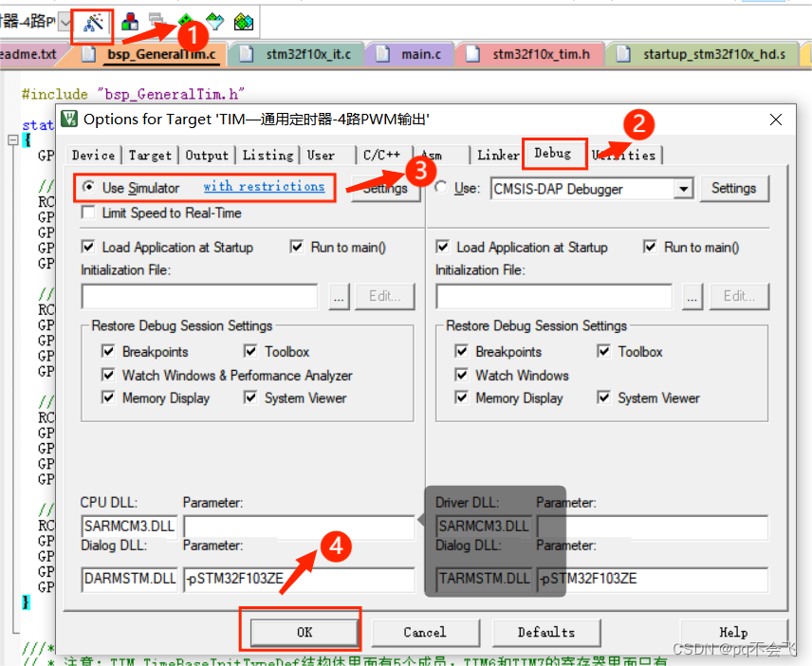
Task: Select the hardware debugger Use radio button
Action: pyautogui.click(x=441, y=187)
